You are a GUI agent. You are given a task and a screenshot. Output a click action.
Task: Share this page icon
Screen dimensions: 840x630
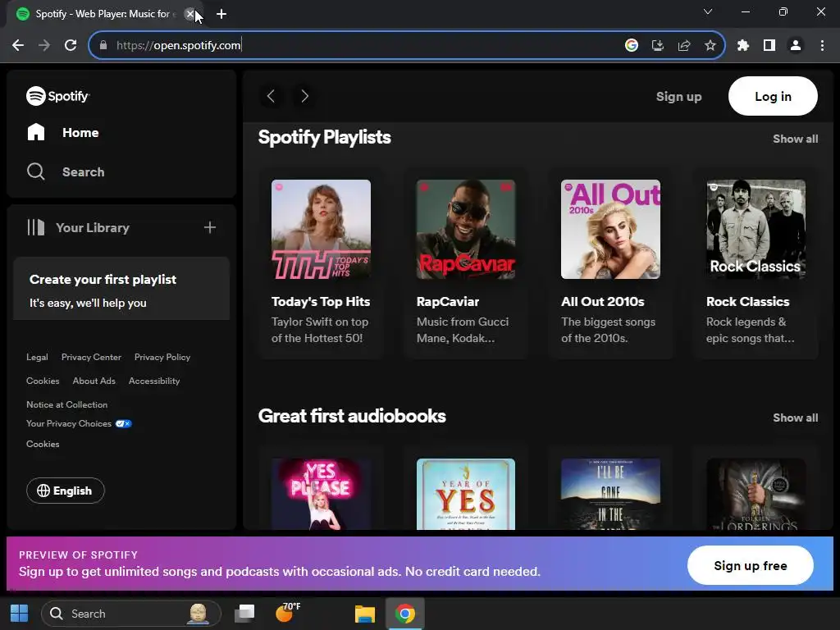click(x=684, y=46)
